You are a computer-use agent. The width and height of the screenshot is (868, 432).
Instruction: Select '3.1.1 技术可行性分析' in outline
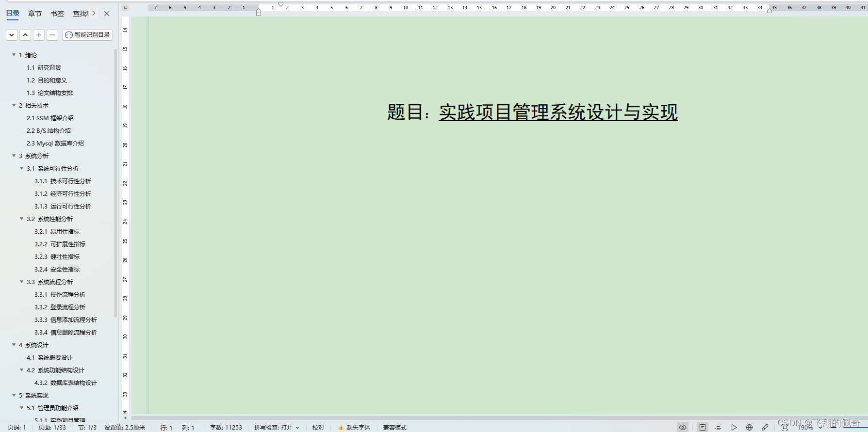pyautogui.click(x=63, y=181)
